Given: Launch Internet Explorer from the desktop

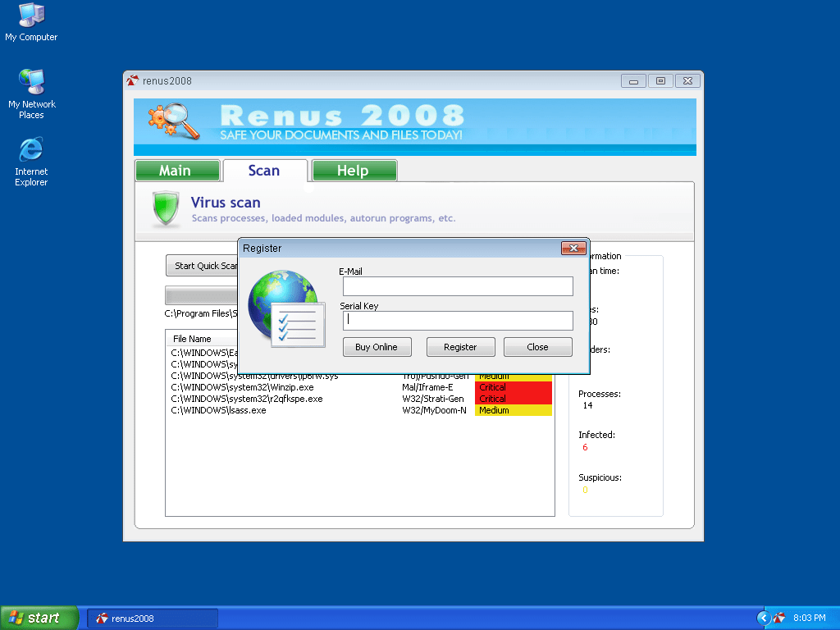Looking at the screenshot, I should [x=31, y=150].
